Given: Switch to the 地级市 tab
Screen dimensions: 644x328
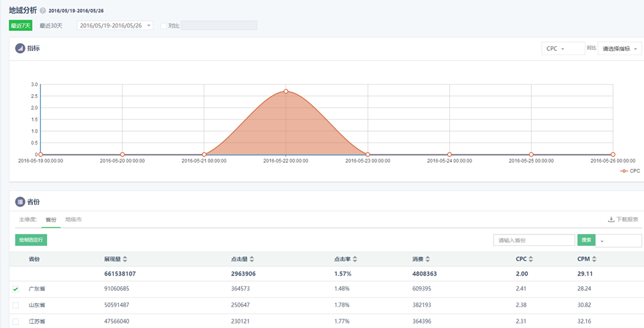Looking at the screenshot, I should click(x=73, y=220).
